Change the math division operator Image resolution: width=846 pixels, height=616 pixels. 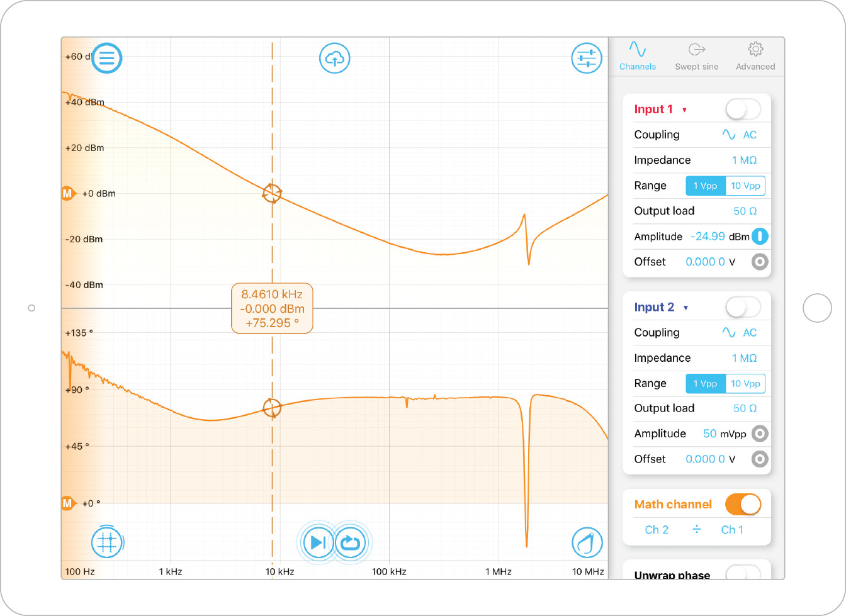click(696, 530)
